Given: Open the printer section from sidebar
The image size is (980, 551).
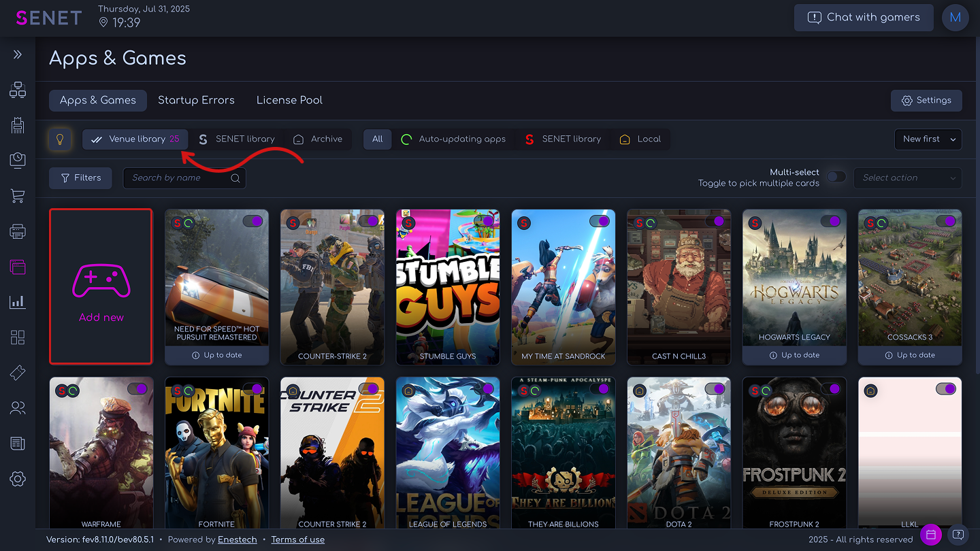Looking at the screenshot, I should click(x=17, y=231).
